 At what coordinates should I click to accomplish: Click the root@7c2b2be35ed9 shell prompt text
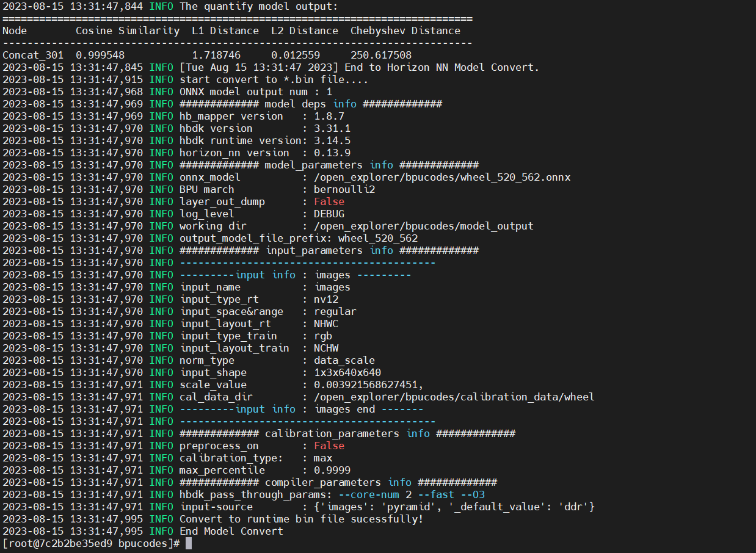pyautogui.click(x=90, y=543)
